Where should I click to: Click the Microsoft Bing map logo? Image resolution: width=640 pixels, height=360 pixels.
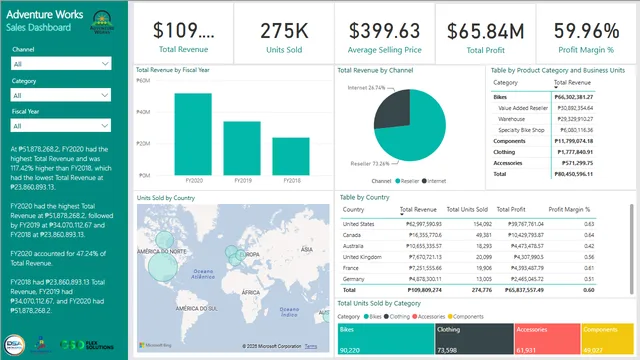155,345
